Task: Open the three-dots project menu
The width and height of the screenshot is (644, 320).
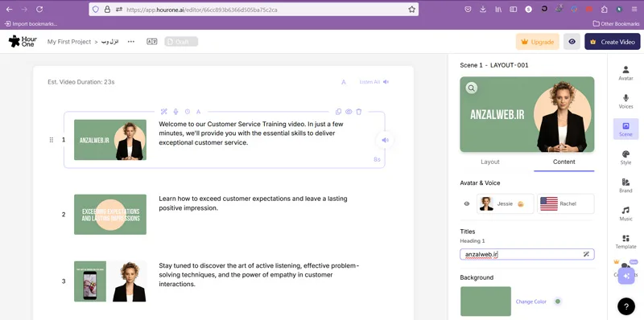Action: click(x=131, y=42)
